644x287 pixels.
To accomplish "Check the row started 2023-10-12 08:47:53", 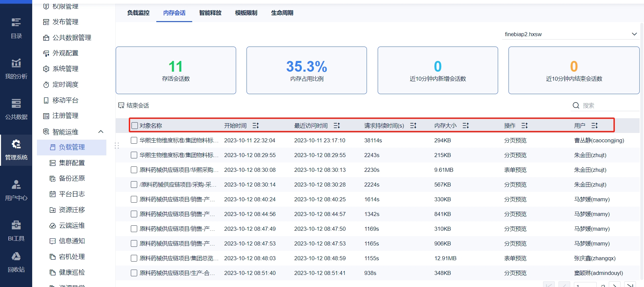I will 134,243.
